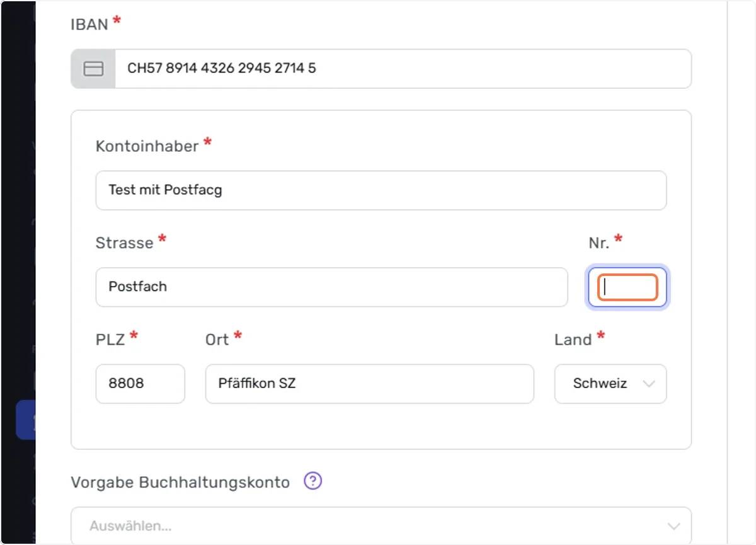Click the Nr. label text
Viewport: 756px width, 545px height.
599,243
